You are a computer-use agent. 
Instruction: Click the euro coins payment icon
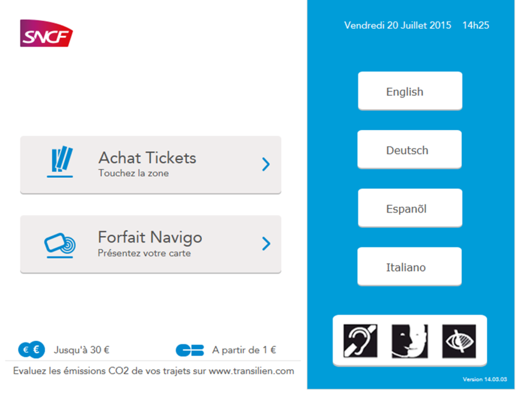(31, 349)
